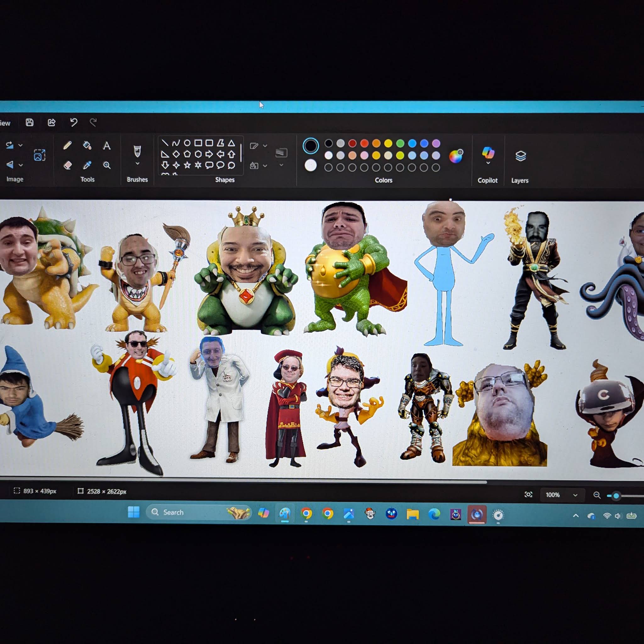
Task: Select the Magnifier tool
Action: (107, 165)
